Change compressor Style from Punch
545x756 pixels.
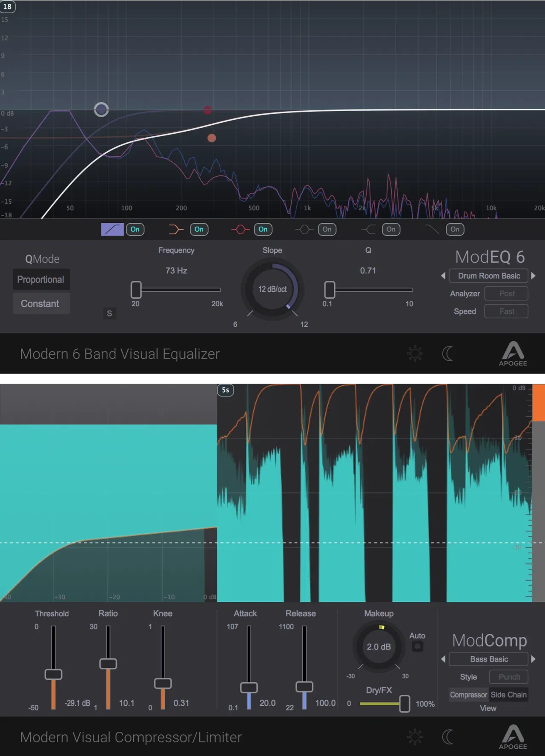[509, 677]
